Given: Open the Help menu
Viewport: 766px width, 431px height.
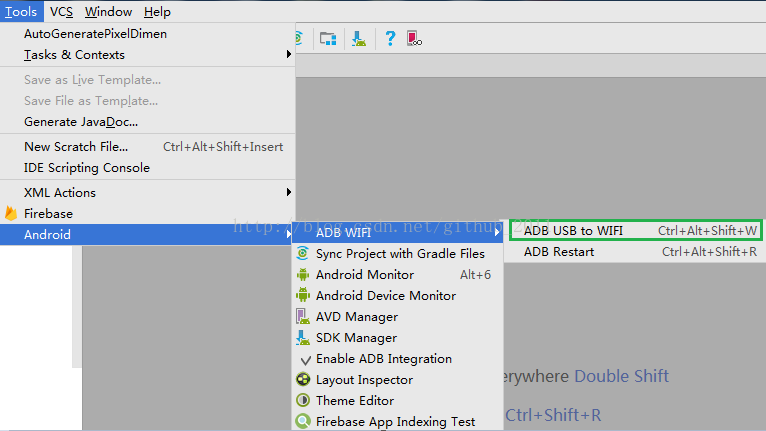Looking at the screenshot, I should coord(157,11).
